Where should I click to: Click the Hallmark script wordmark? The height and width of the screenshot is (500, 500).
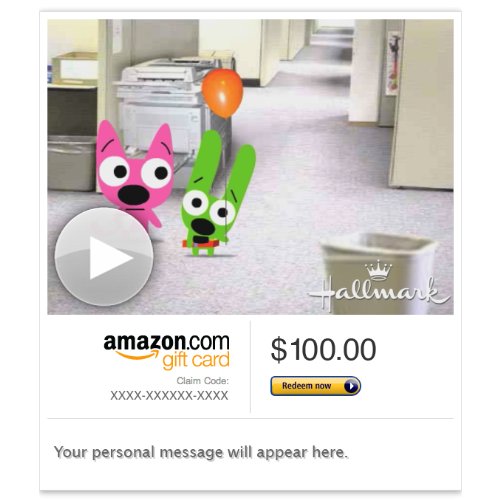pyautogui.click(x=378, y=293)
